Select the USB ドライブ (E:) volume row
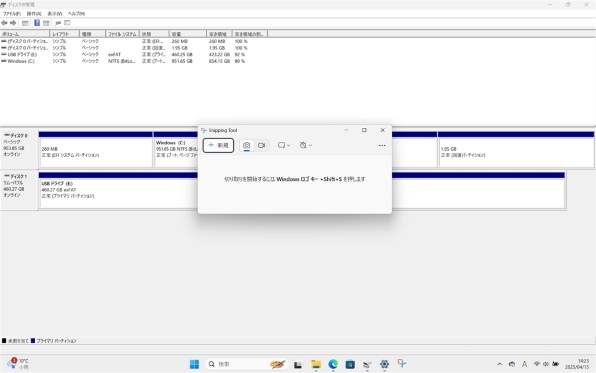596x373 pixels. (124, 54)
